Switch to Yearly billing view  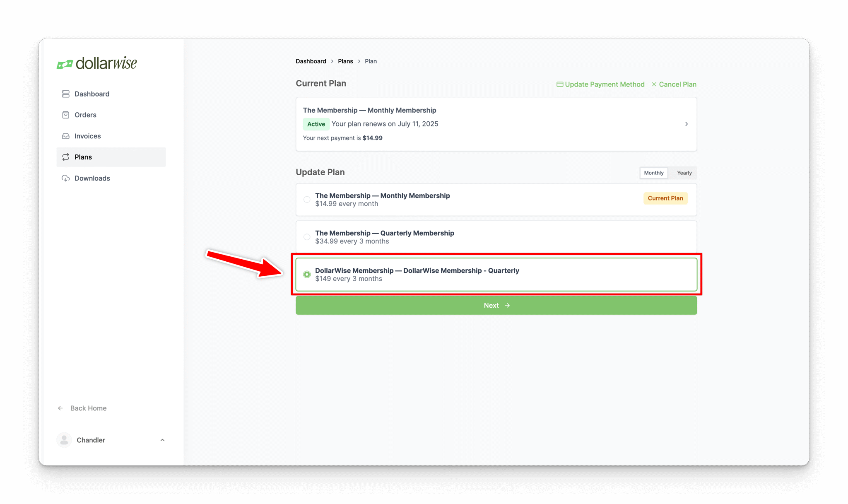684,173
